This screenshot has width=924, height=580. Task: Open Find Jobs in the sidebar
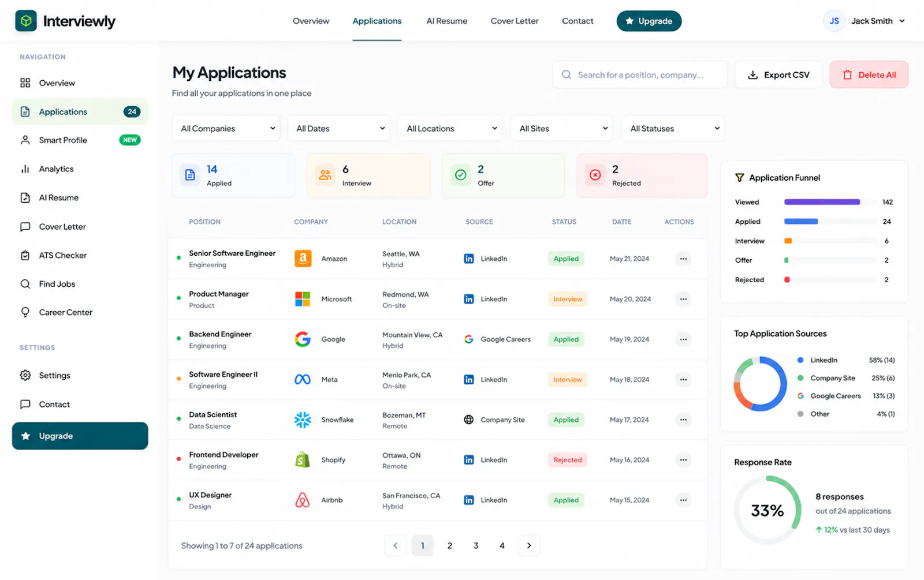click(x=80, y=284)
